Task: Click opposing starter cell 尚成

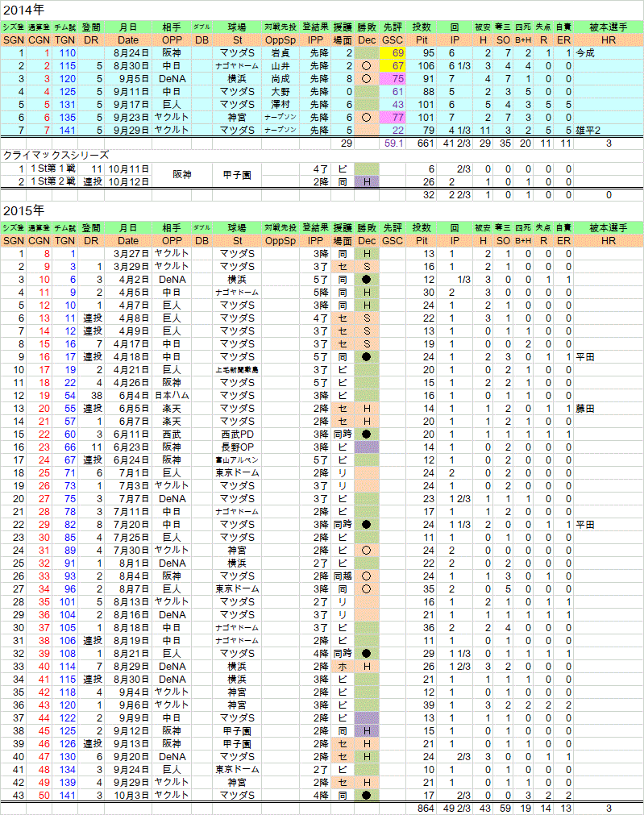Action: [280, 79]
